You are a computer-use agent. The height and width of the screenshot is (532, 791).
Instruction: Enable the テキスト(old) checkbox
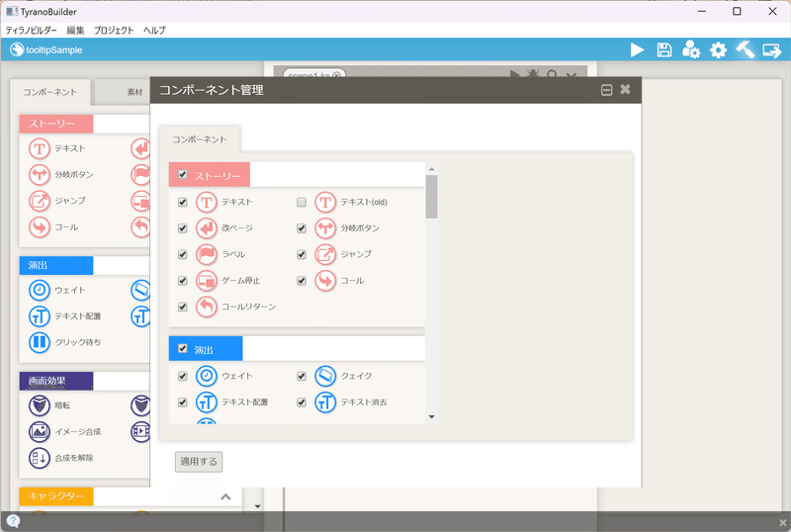click(x=302, y=202)
